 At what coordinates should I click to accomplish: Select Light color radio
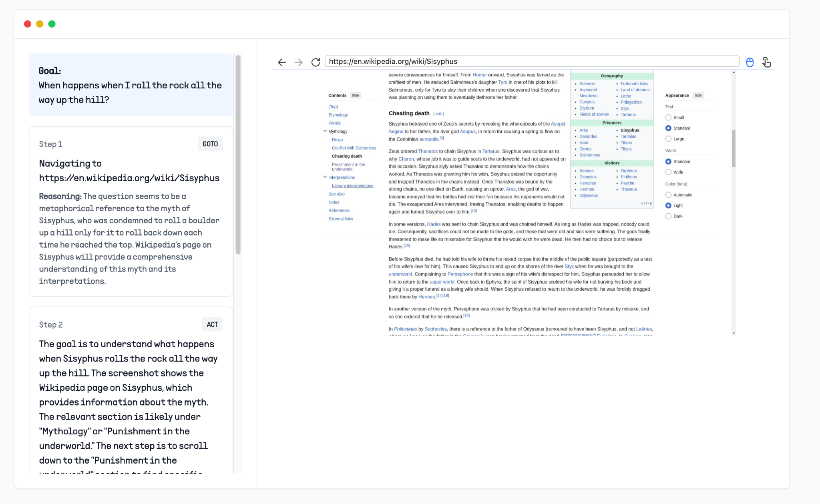point(668,206)
